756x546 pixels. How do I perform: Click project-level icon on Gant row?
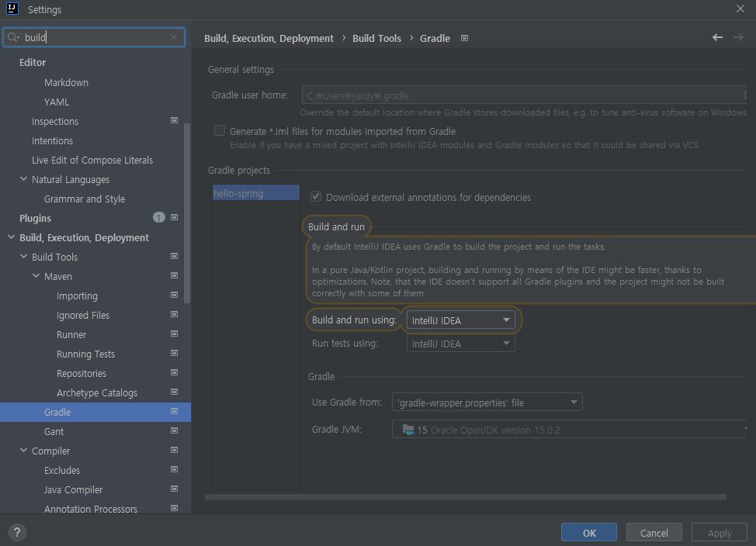click(x=174, y=430)
